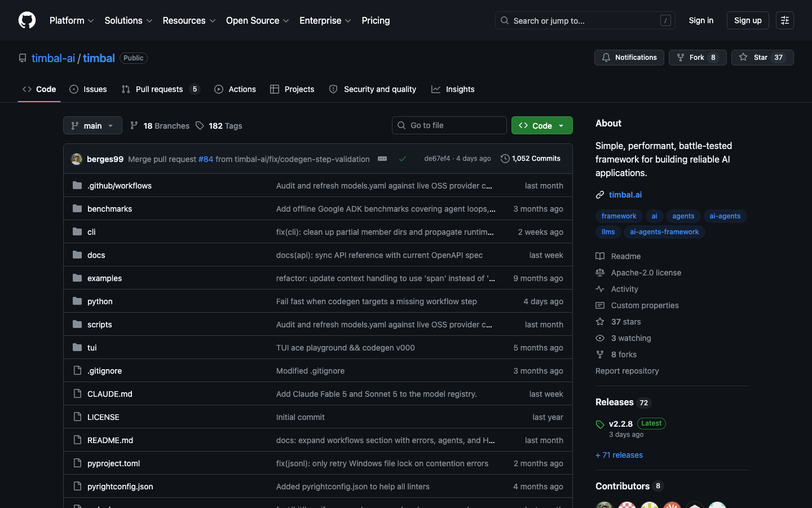Expand the Platform menu
This screenshot has width=812, height=508.
72,20
